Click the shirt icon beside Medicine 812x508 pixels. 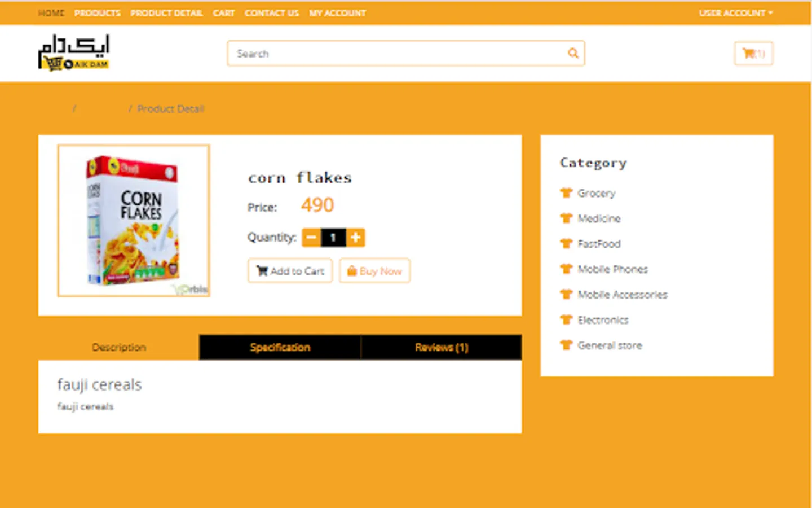(566, 218)
